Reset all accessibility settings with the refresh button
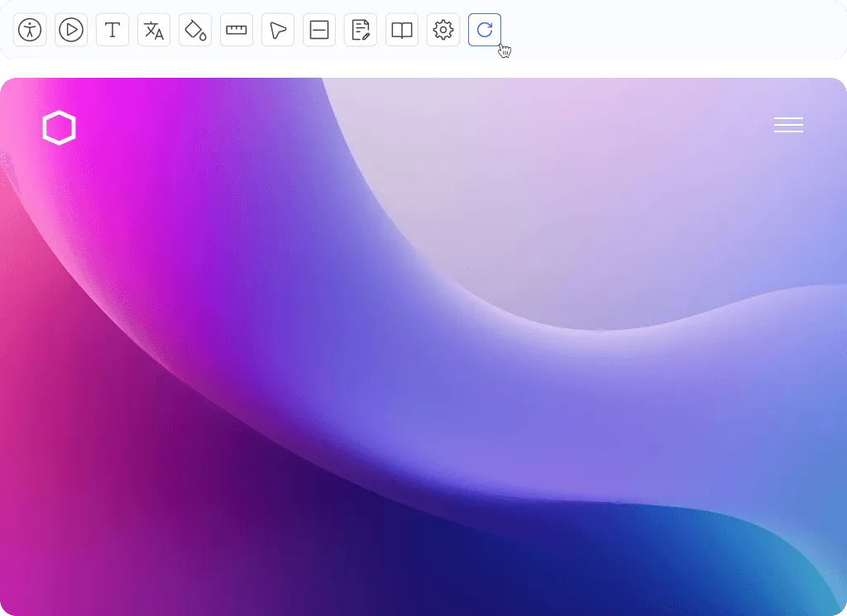 [485, 30]
